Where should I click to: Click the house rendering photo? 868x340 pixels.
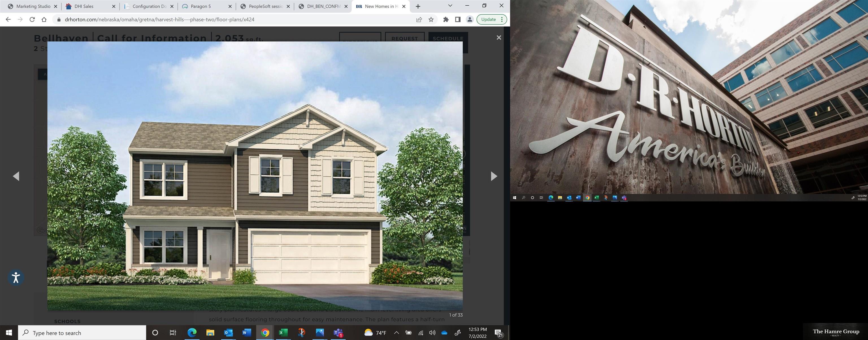[255, 176]
